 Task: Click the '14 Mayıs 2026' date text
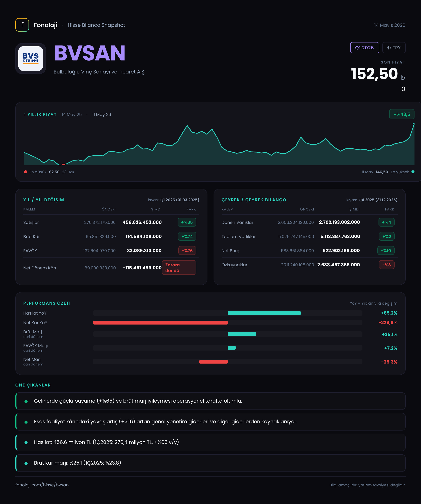tap(390, 25)
